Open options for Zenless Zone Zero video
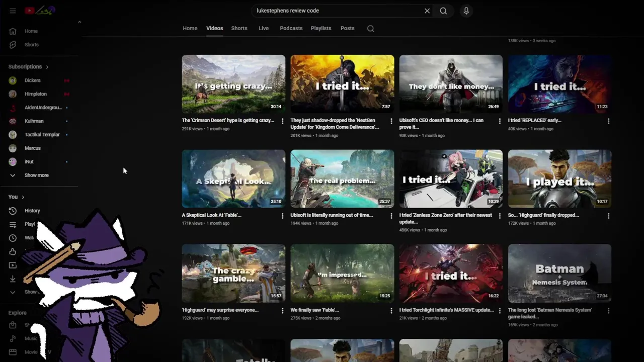 tap(500, 216)
